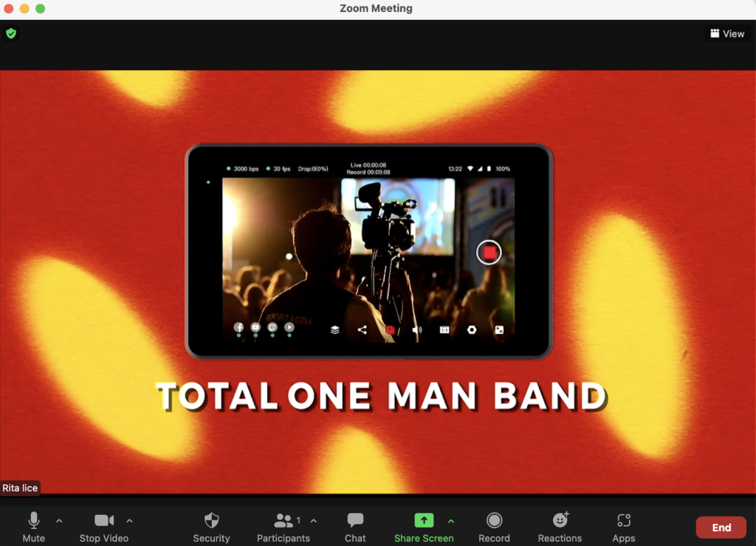Stop Video using the camera button

point(104,525)
